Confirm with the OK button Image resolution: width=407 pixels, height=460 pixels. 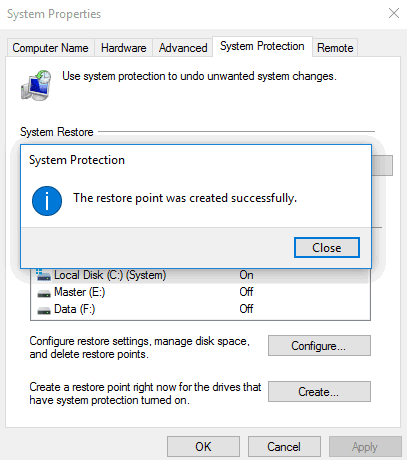[x=203, y=447]
